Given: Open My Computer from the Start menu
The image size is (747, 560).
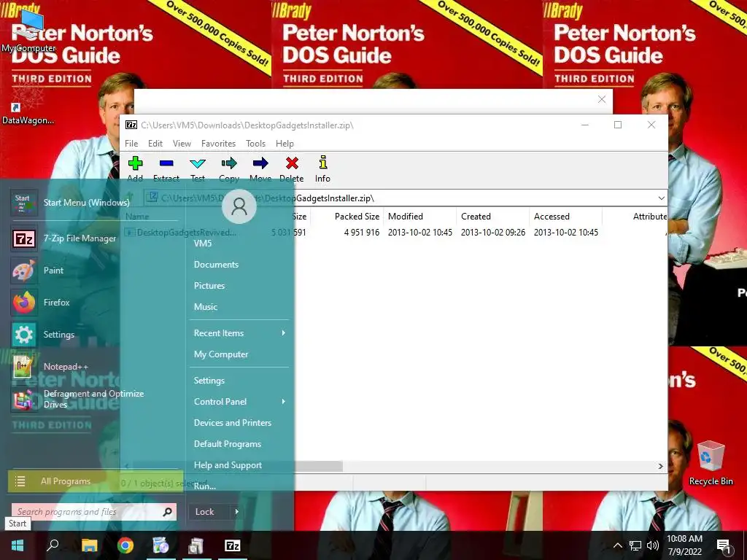Looking at the screenshot, I should [x=221, y=354].
